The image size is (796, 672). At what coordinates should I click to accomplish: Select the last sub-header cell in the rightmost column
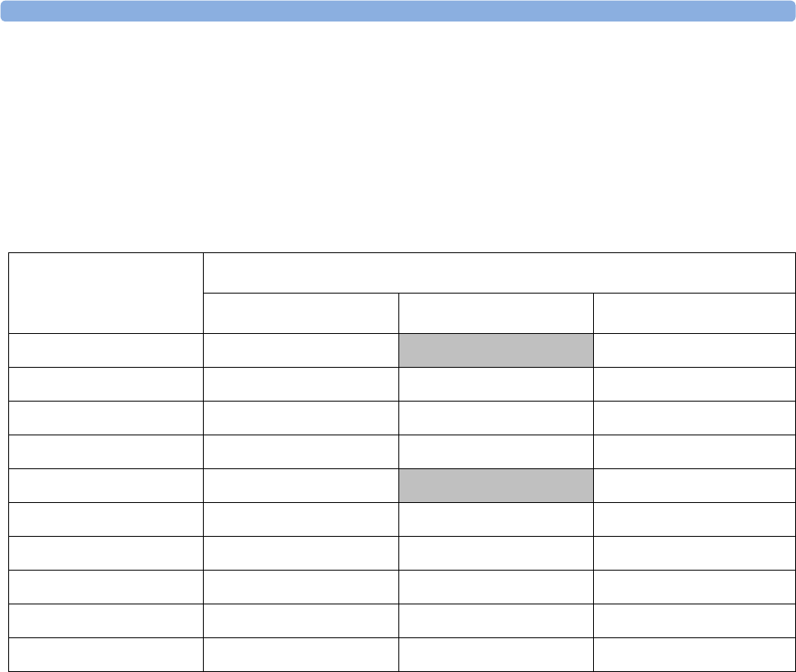pyautogui.click(x=695, y=313)
